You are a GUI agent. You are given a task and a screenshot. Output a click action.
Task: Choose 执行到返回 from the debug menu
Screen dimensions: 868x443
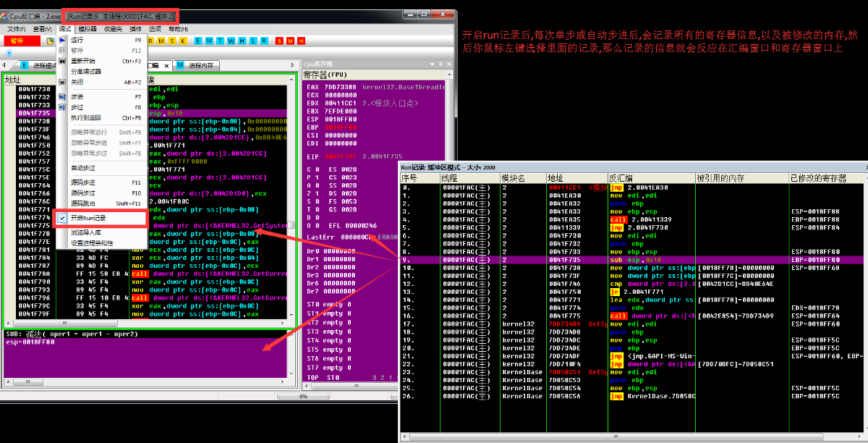click(x=102, y=117)
